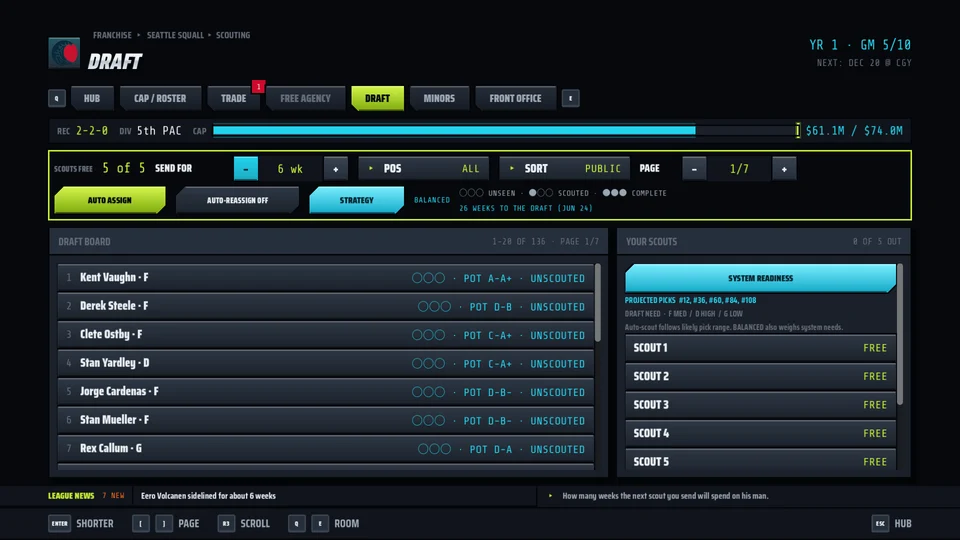Go to previous draft board page

coord(694,168)
